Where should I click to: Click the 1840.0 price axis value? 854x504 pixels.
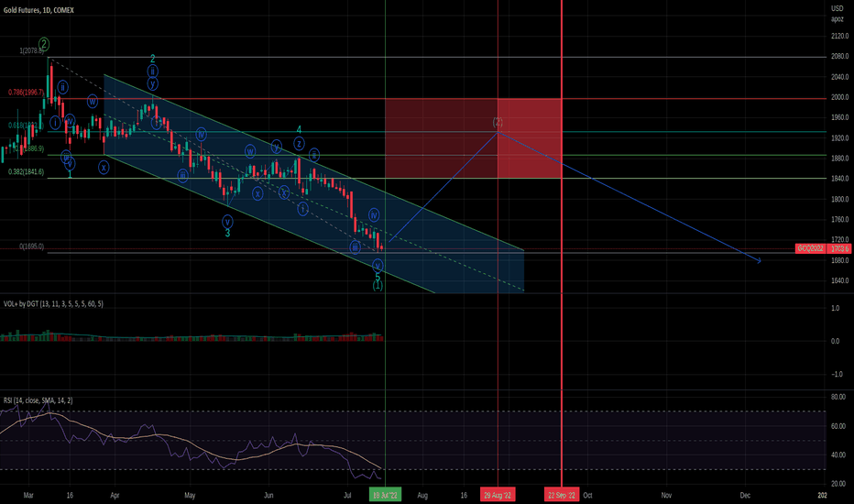[x=839, y=178]
